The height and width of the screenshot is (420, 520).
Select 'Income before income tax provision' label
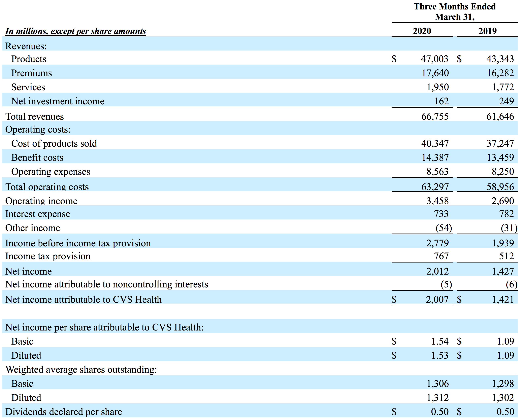pos(78,243)
